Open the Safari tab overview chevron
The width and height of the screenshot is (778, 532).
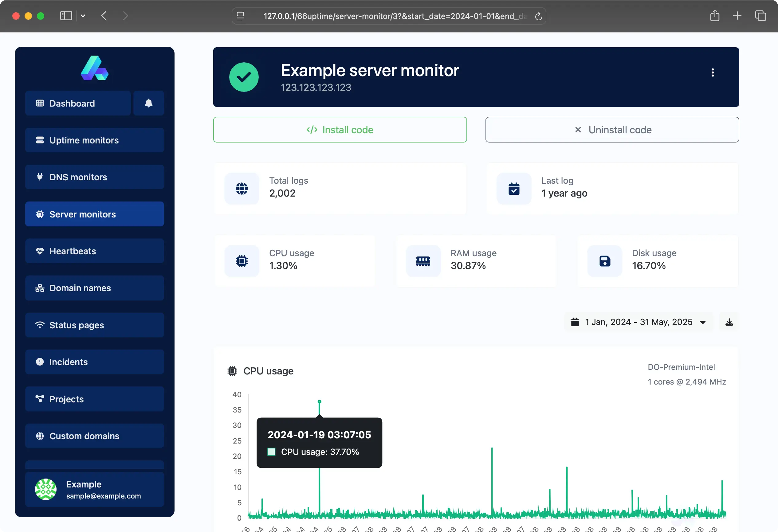point(83,16)
